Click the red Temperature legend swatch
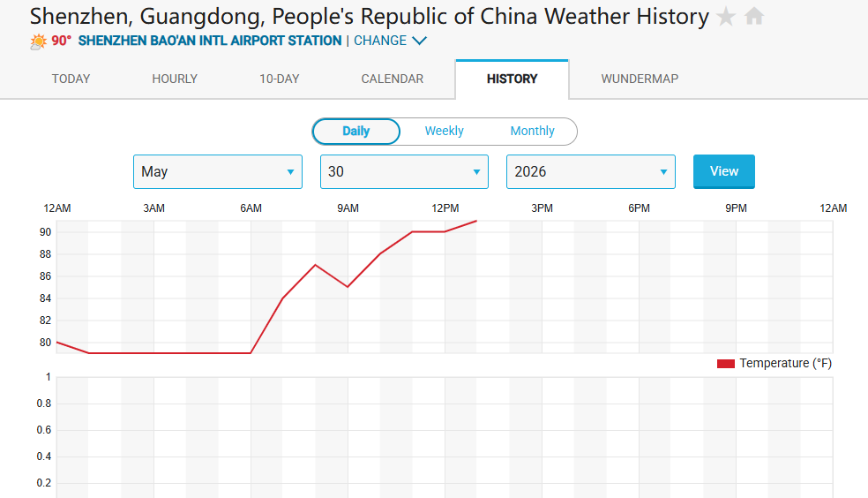Image resolution: width=868 pixels, height=498 pixels. 726,364
